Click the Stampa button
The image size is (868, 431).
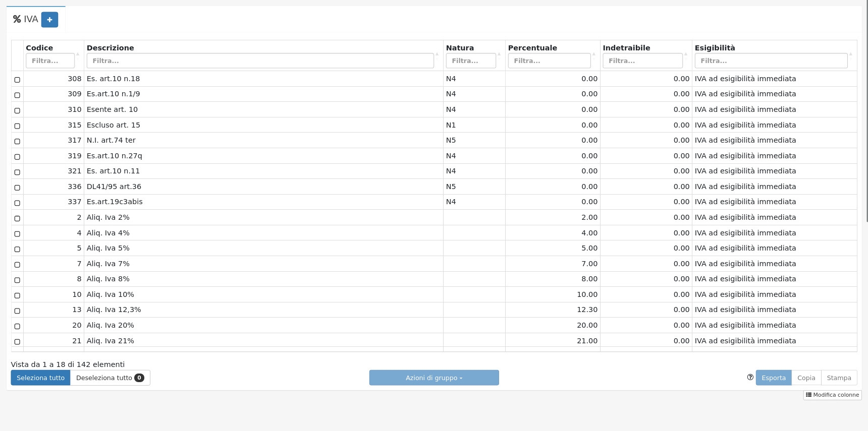click(839, 378)
